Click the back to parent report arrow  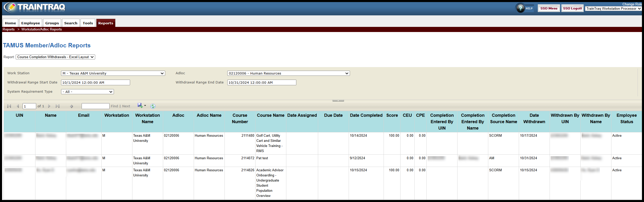point(72,106)
